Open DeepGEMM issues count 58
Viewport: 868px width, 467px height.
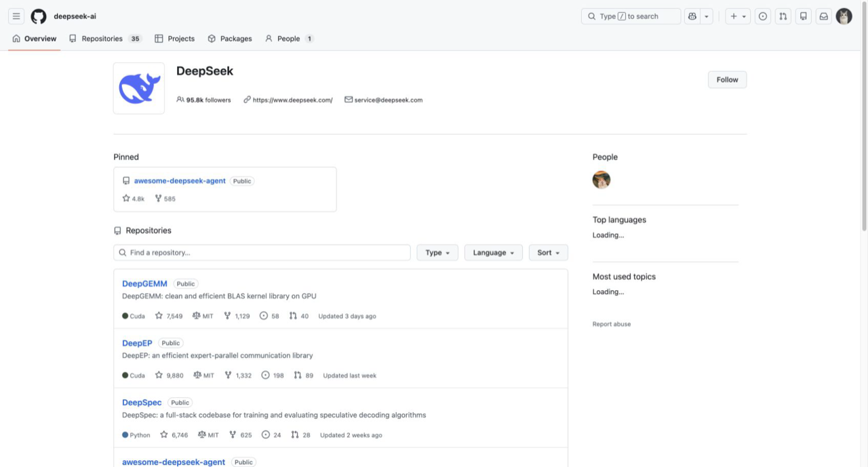269,316
